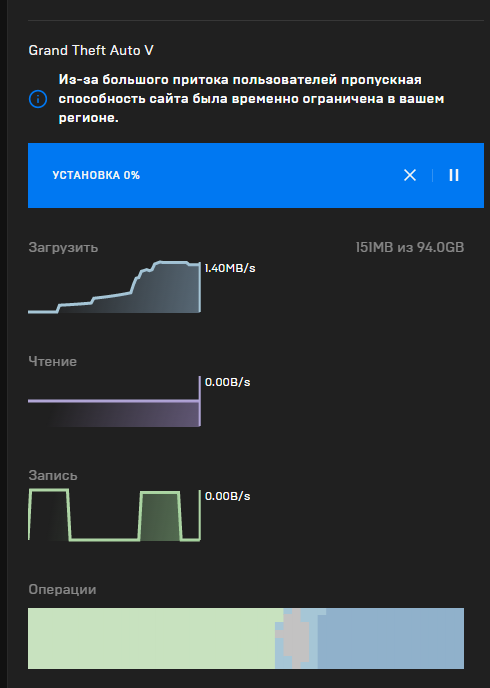Screen dimensions: 490x688
Task: Click the bandwidth limitation notice text
Action: pyautogui.click(x=251, y=99)
